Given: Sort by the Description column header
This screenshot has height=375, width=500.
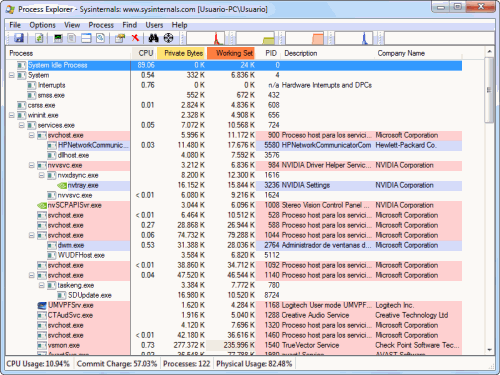Looking at the screenshot, I should (x=328, y=53).
